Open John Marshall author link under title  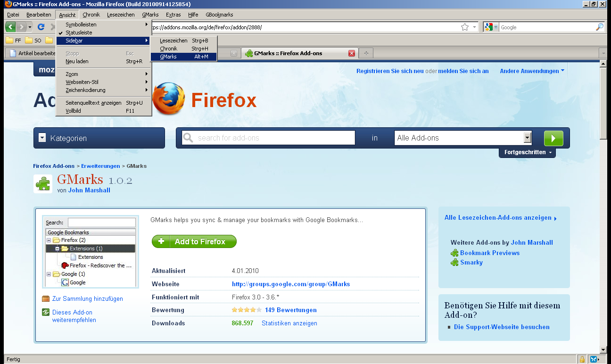pyautogui.click(x=89, y=190)
